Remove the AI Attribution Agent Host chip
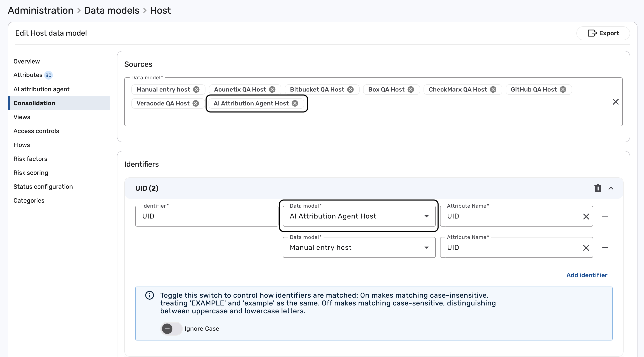 tap(295, 103)
